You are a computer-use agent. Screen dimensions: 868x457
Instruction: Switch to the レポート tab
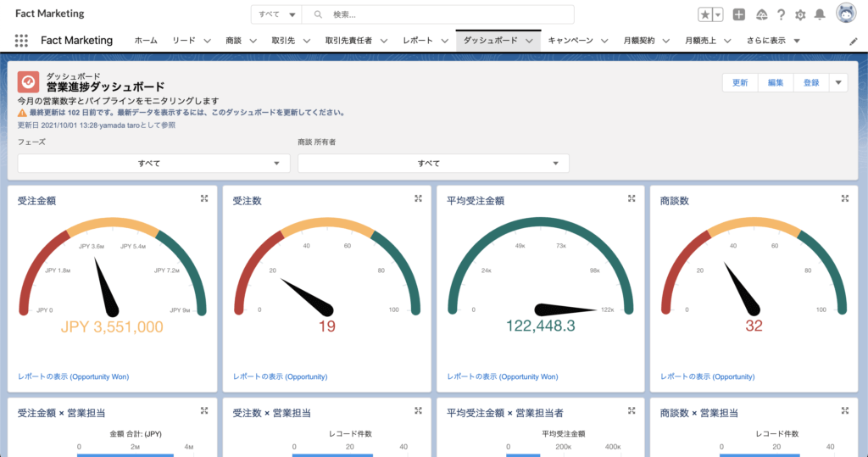click(418, 41)
